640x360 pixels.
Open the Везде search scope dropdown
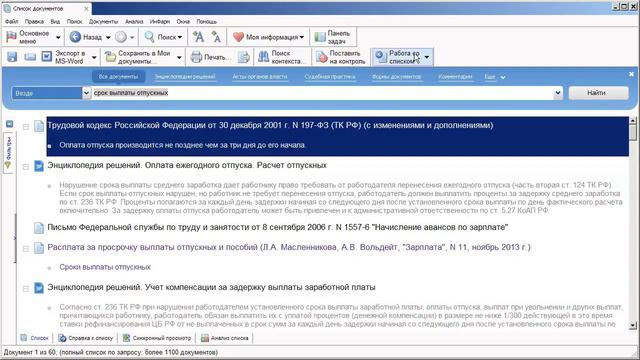86,93
